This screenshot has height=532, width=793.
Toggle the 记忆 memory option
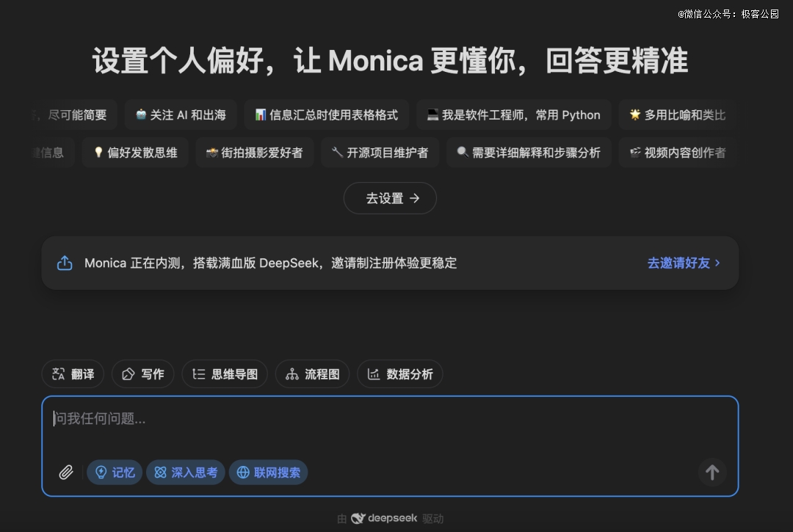coord(115,473)
